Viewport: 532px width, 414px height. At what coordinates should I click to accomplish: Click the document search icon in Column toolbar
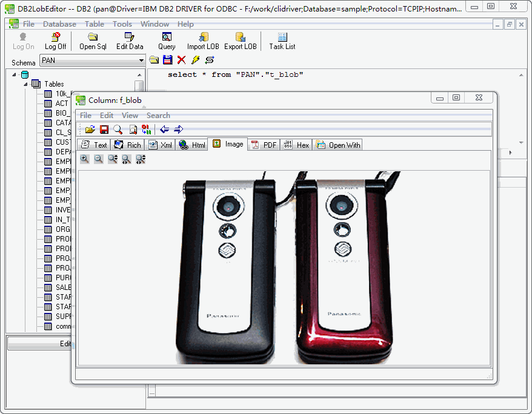pos(133,130)
